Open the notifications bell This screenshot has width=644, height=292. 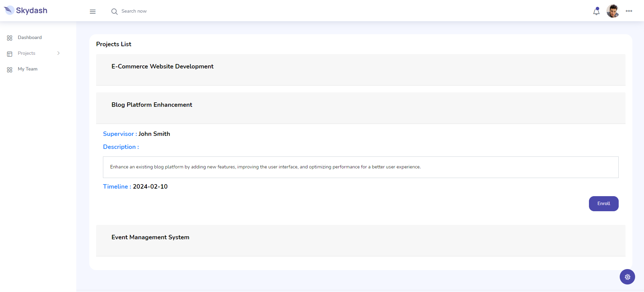[x=596, y=11]
